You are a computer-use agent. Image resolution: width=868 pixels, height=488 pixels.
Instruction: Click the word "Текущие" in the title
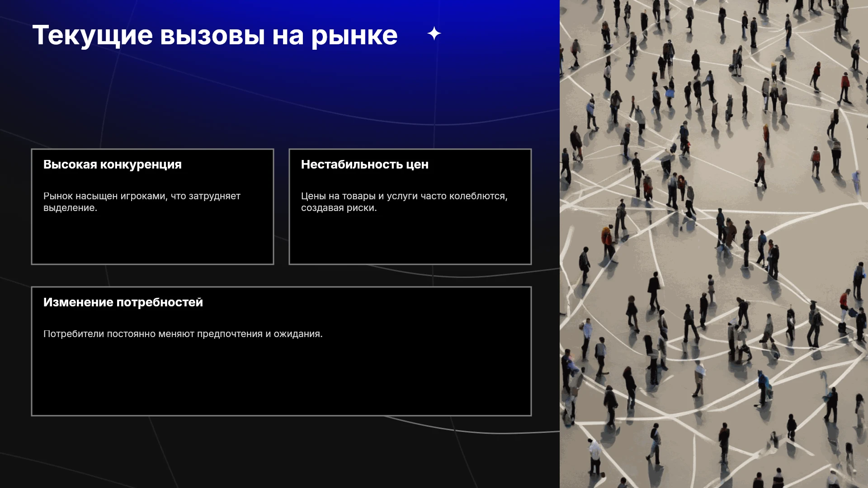coord(93,35)
